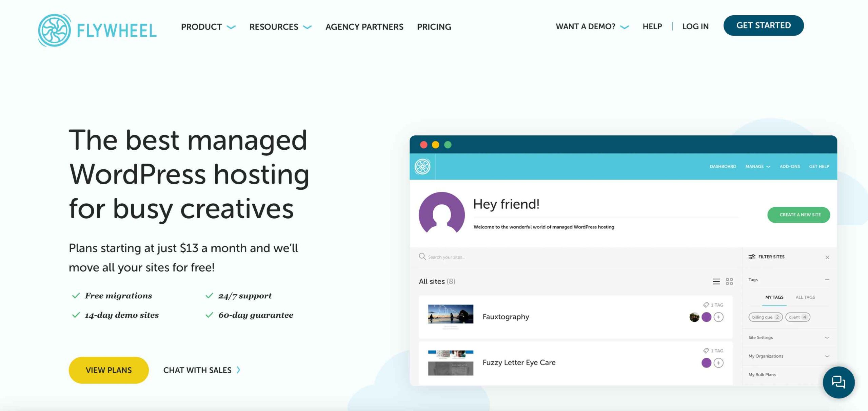The image size is (868, 411).
Task: Click the View Plans button
Action: coord(108,370)
